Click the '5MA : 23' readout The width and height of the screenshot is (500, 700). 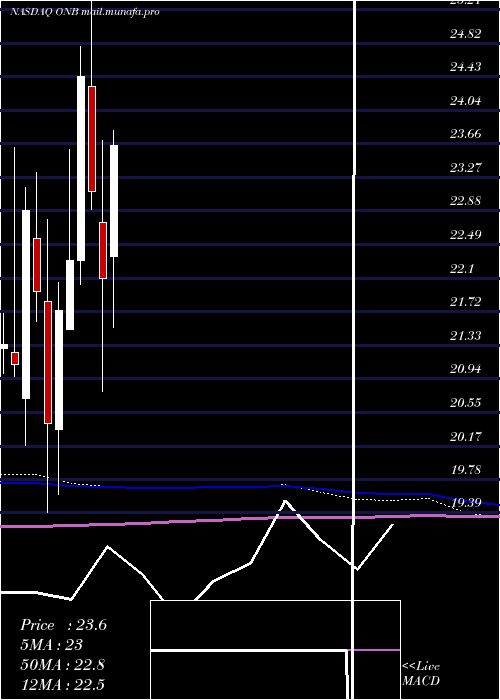52,645
